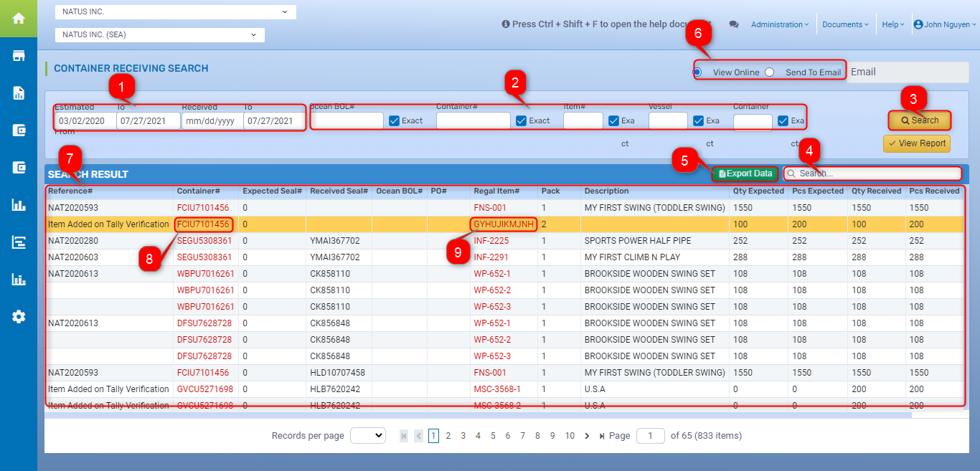Screen dimensions: 980x471
Task: Click the page number input box
Action: [651, 436]
